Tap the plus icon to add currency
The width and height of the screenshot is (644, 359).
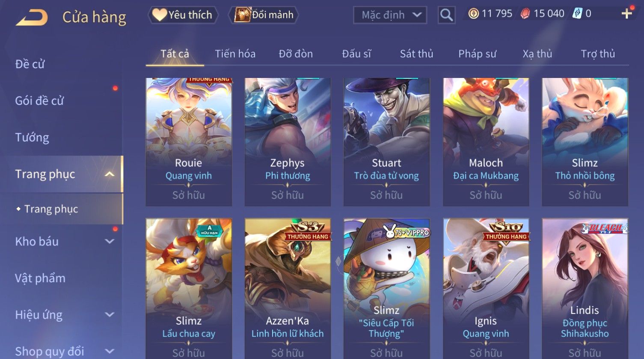point(626,14)
